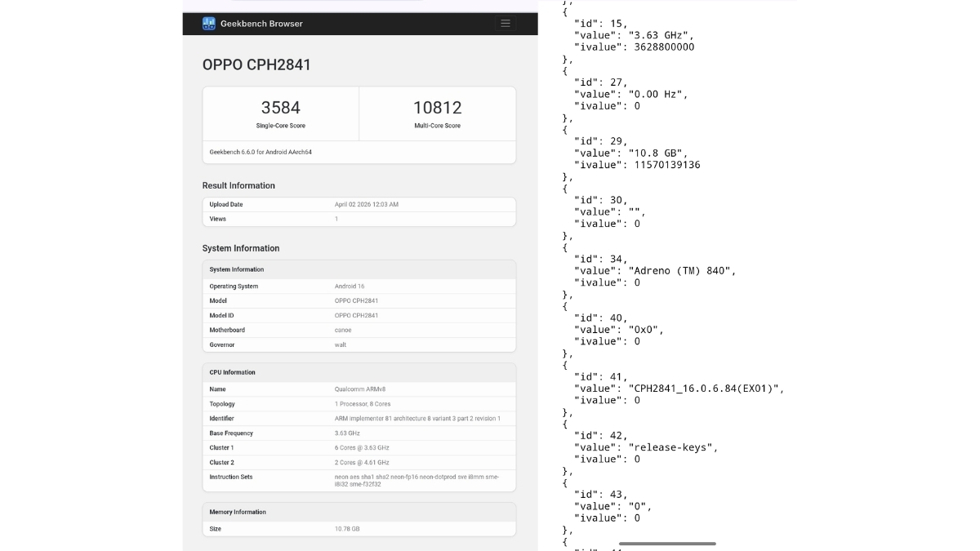This screenshot has width=980, height=551.
Task: Click JSON value "0.00 Hz"
Action: point(657,94)
